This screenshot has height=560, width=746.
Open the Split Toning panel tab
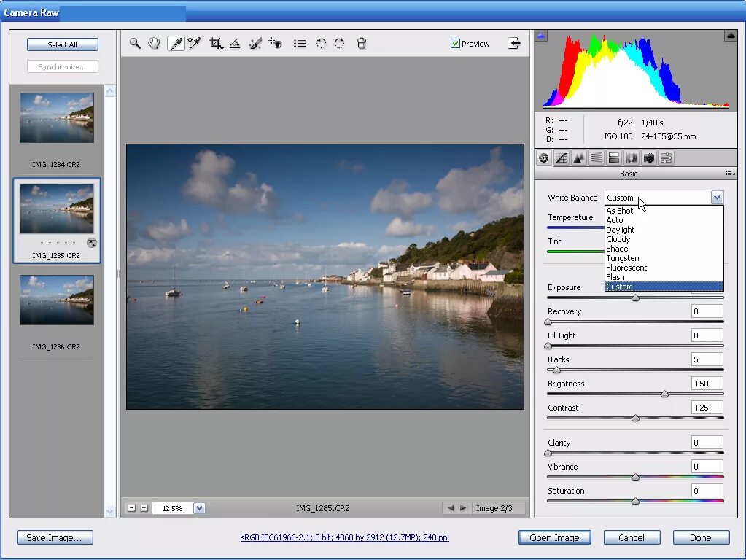pos(614,158)
